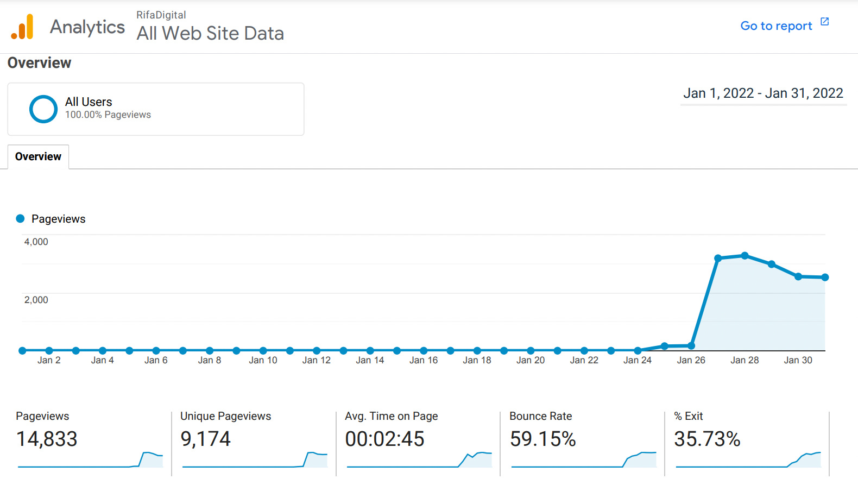Click the Jan 26 data point
Screen dimensions: 858x504
[691, 345]
